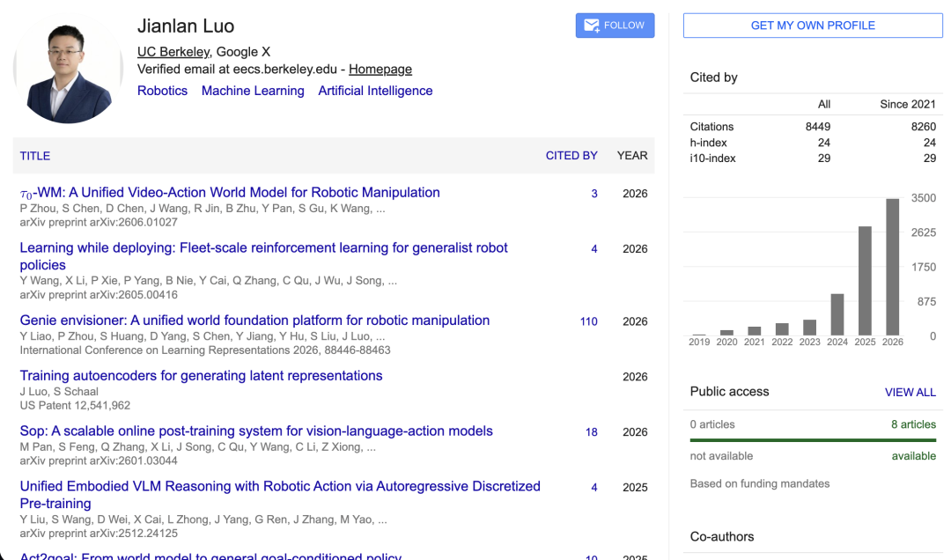
Task: Click the h-index label in Cited by table
Action: point(708,143)
